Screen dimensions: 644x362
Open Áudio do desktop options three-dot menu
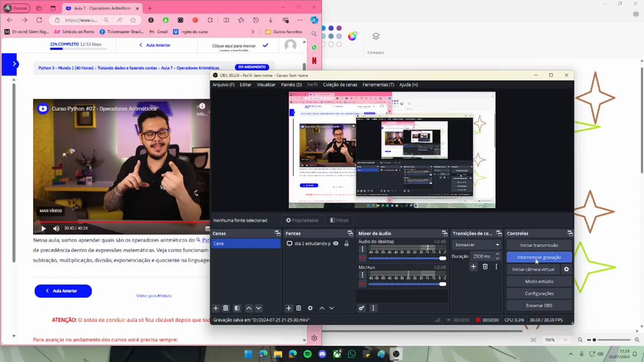362,249
